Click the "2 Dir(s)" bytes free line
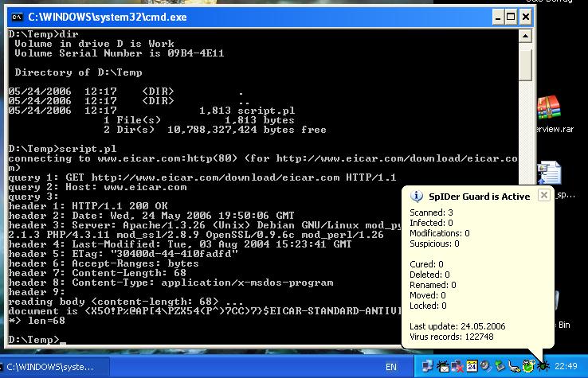Screen dimensions: 588x378 coord(215,130)
